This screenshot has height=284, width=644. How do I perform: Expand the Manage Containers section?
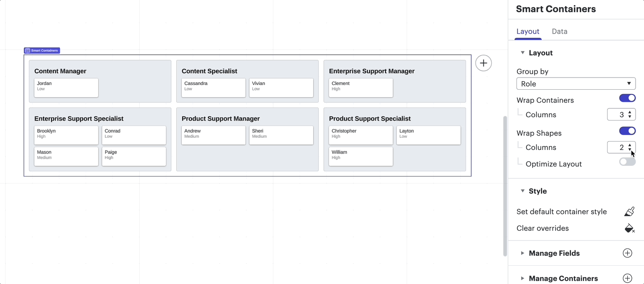[x=522, y=278]
